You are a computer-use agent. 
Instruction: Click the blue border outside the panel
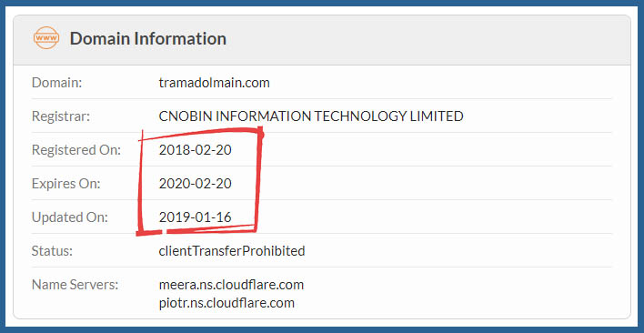pos(322,4)
